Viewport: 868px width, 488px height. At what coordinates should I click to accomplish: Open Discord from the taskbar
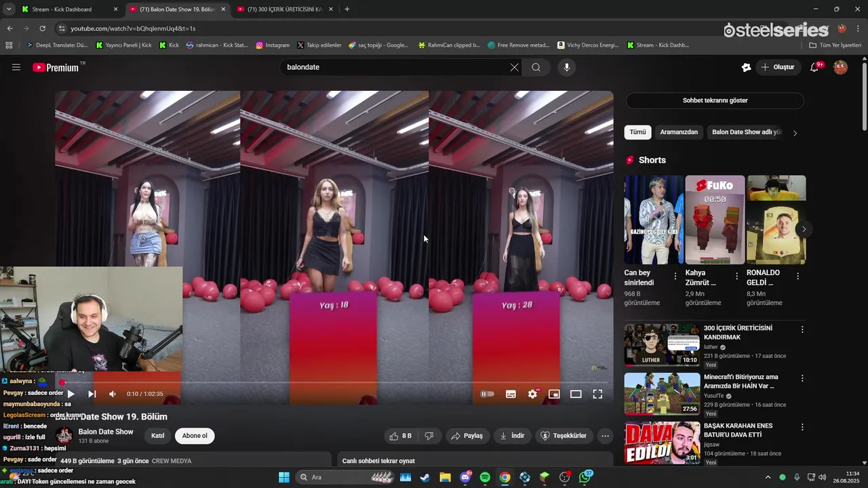tap(465, 477)
